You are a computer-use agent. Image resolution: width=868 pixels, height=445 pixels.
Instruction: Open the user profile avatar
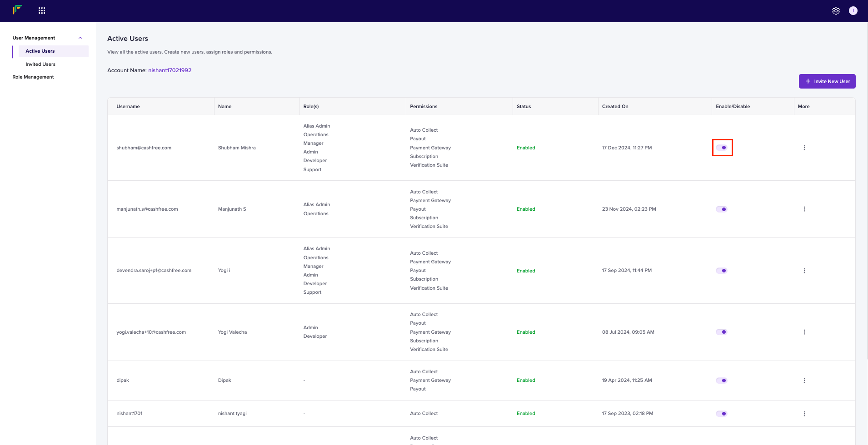click(x=853, y=10)
